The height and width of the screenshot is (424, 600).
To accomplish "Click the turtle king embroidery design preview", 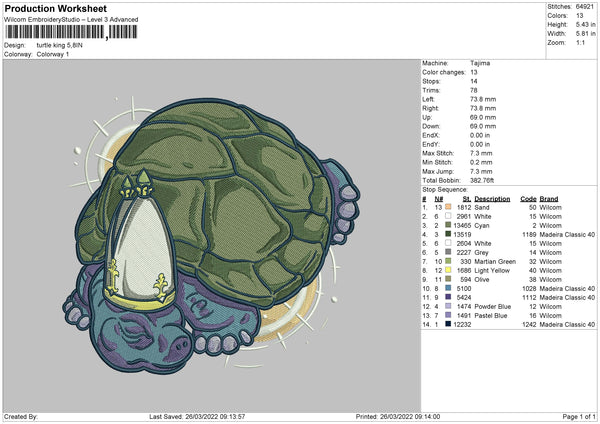I will pos(212,235).
